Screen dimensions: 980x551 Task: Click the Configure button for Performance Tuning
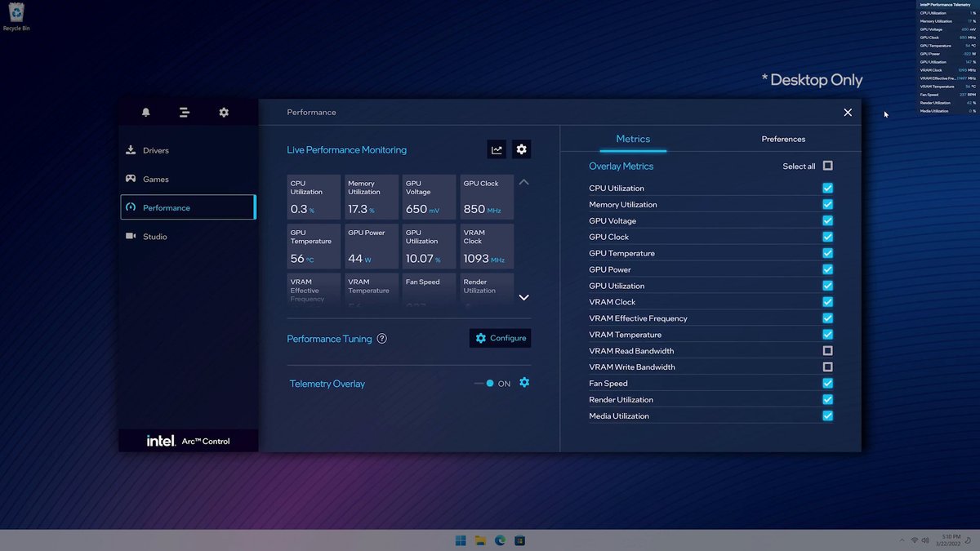pos(500,337)
